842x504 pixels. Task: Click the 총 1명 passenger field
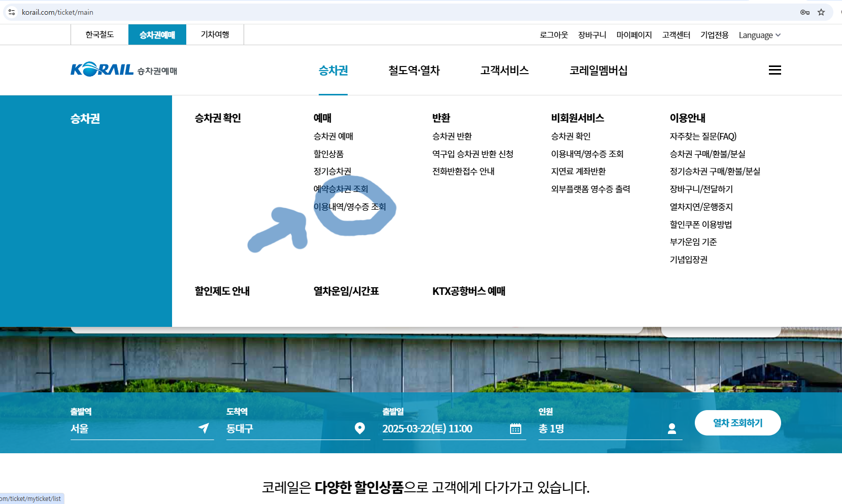pyautogui.click(x=611, y=428)
